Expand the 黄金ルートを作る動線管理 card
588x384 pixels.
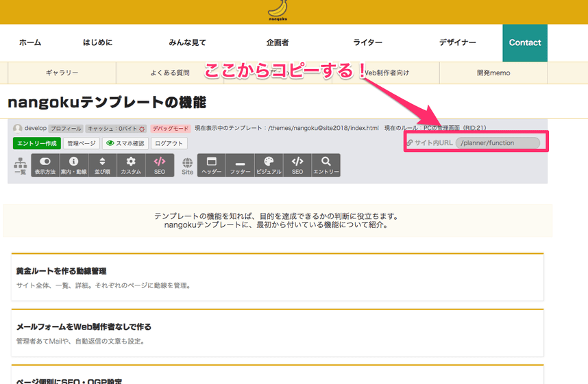[277, 277]
